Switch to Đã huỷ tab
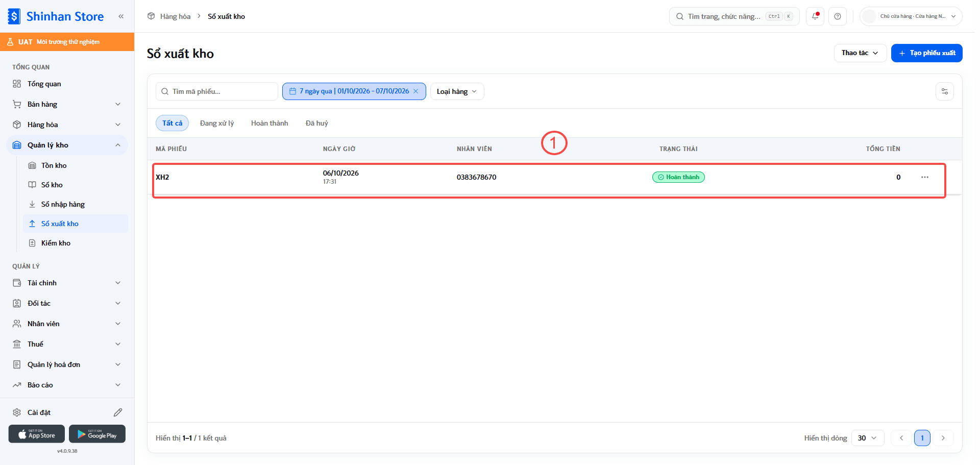Image resolution: width=980 pixels, height=465 pixels. pyautogui.click(x=317, y=123)
